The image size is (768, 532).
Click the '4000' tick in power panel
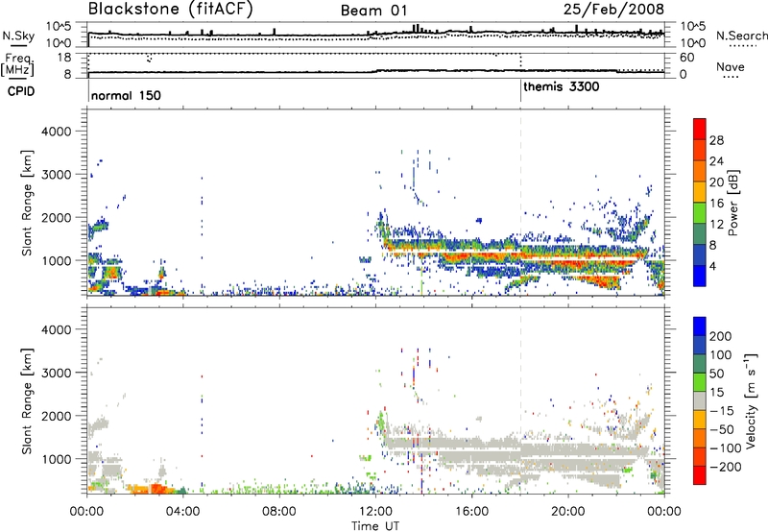[x=56, y=132]
